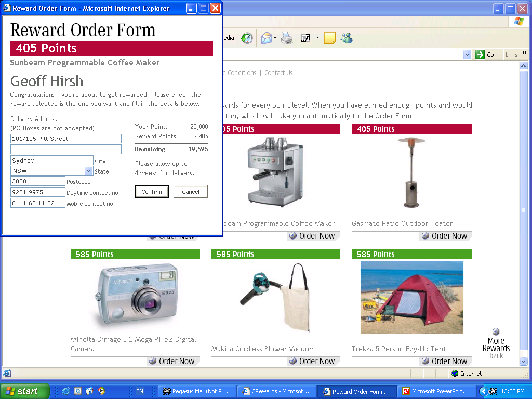Click the patio heater product image
The width and height of the screenshot is (532, 399).
point(411,172)
